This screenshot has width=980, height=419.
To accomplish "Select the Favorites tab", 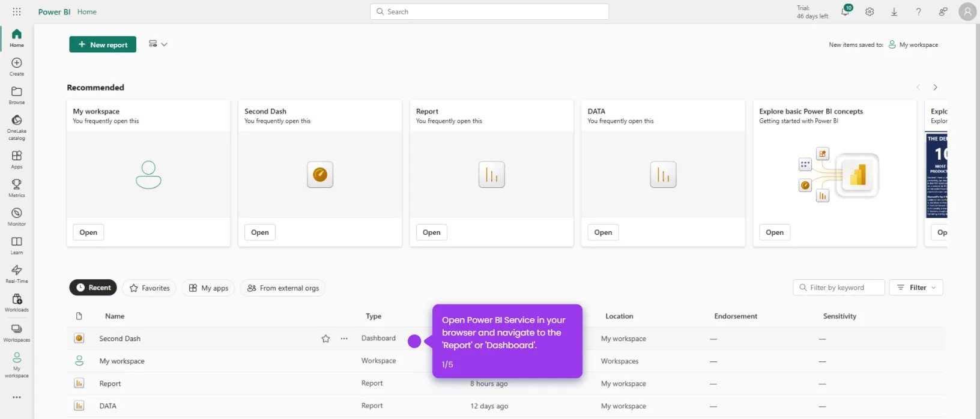I will (150, 288).
